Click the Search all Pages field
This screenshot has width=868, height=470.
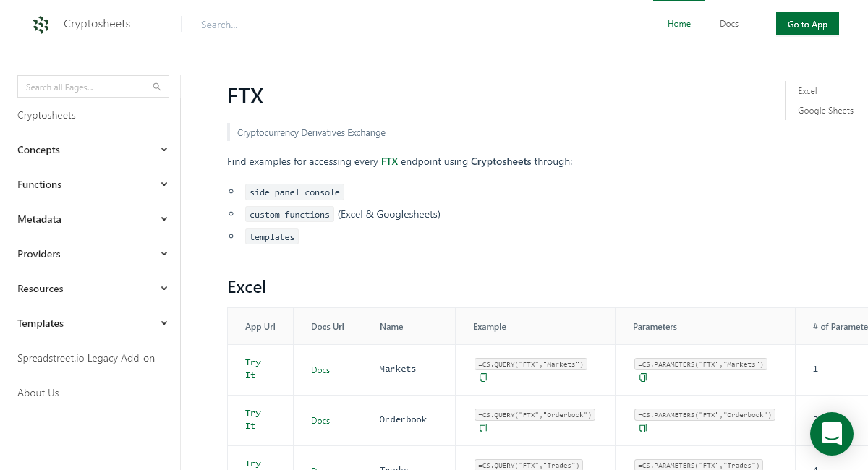(x=81, y=86)
